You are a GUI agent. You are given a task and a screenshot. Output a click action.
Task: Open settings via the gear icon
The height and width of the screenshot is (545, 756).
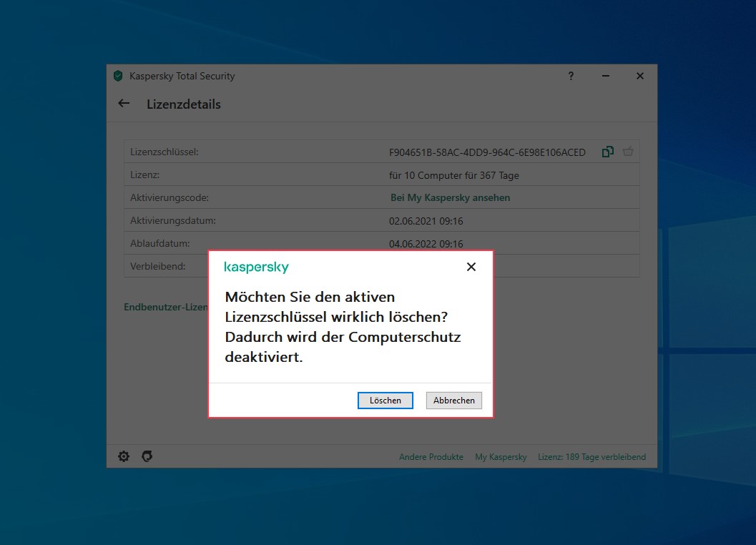(x=123, y=456)
